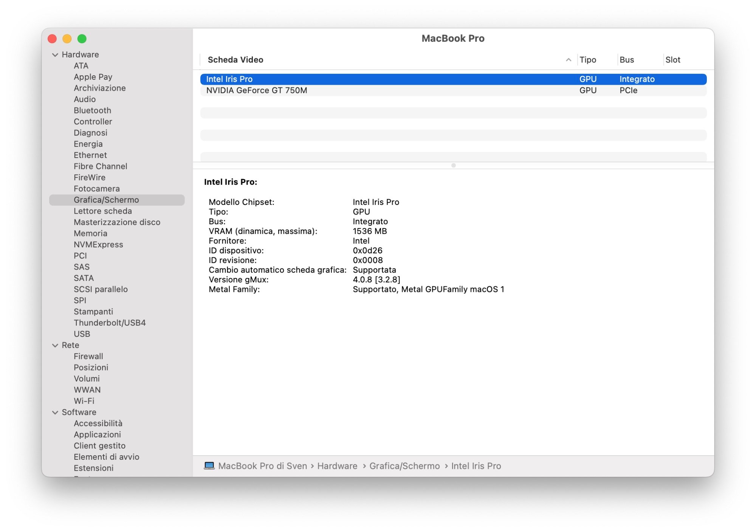Sort by the Bus column header
The width and height of the screenshot is (756, 532).
pyautogui.click(x=627, y=60)
